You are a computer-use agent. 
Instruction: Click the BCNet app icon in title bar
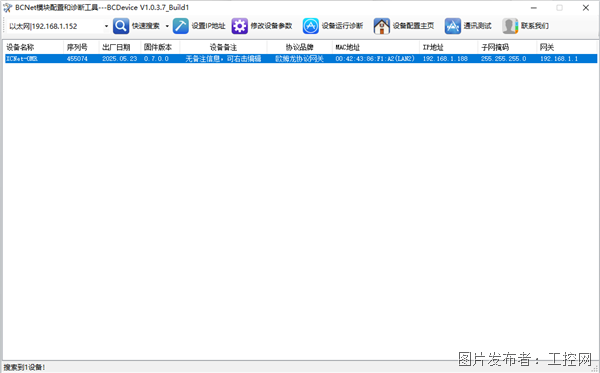(x=7, y=8)
